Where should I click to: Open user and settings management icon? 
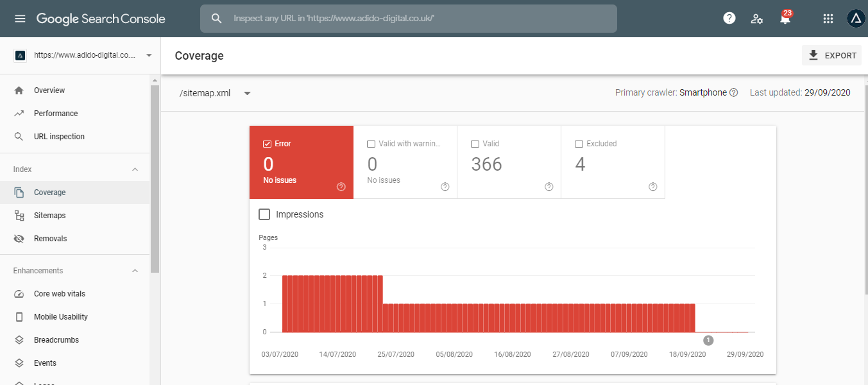click(757, 19)
